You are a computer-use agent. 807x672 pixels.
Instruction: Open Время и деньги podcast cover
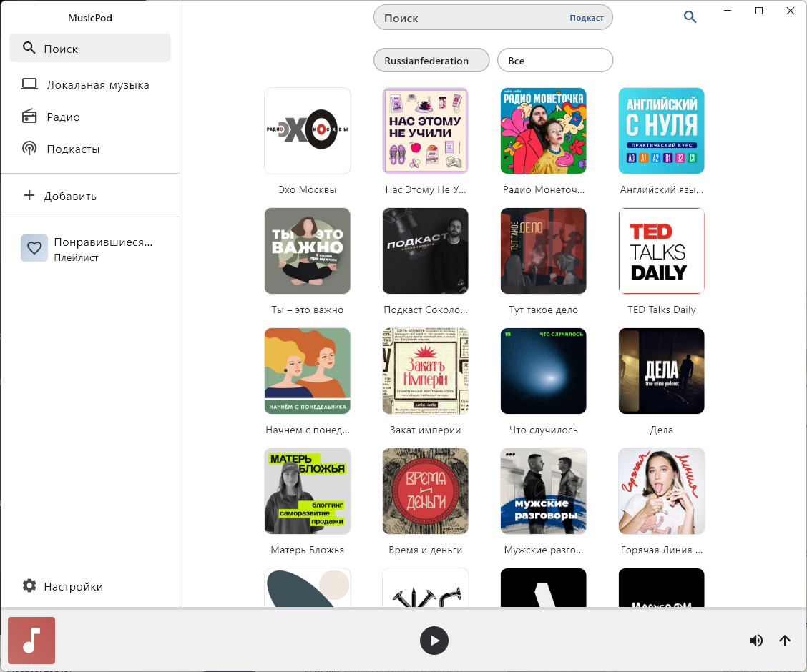point(425,491)
